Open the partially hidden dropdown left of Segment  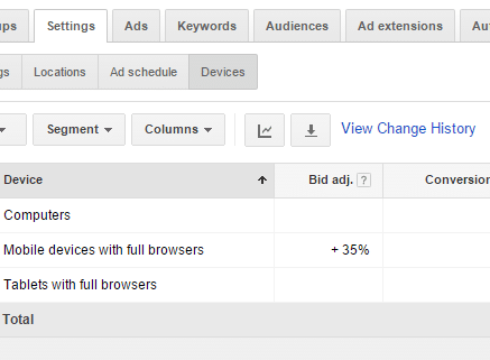pos(13,130)
